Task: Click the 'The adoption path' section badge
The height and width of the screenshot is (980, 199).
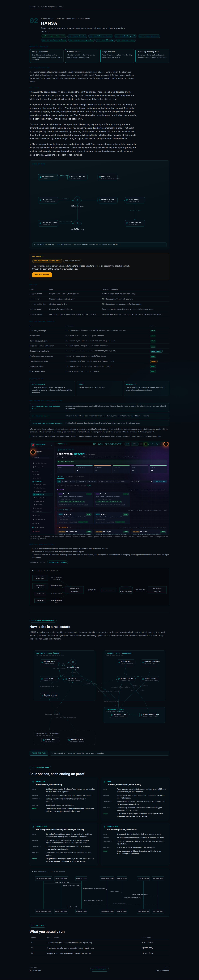Action: pyautogui.click(x=40, y=768)
